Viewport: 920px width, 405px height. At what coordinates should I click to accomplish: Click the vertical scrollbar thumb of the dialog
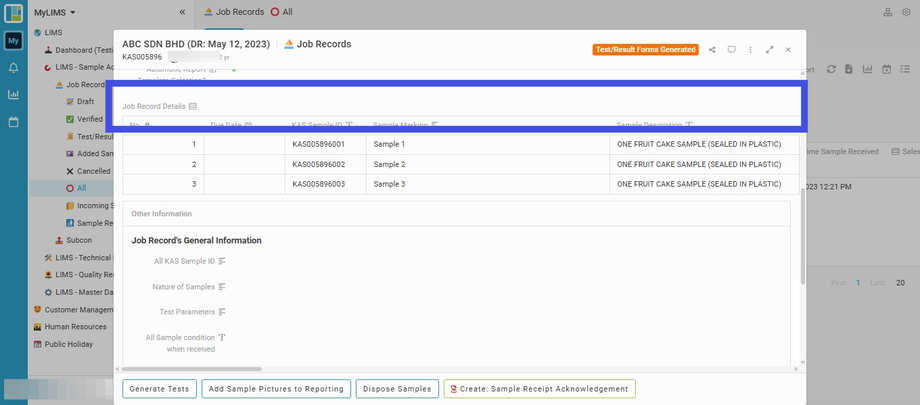click(x=802, y=235)
